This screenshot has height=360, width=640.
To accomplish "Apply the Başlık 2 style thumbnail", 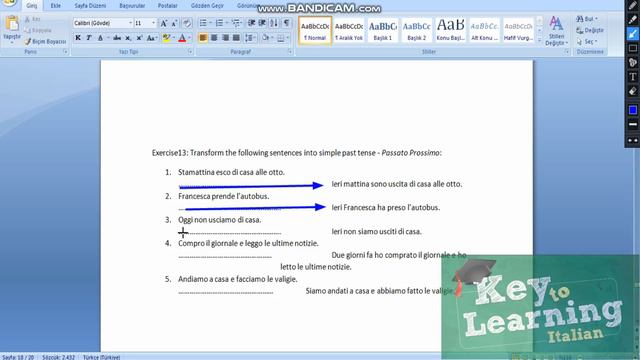I will click(417, 31).
